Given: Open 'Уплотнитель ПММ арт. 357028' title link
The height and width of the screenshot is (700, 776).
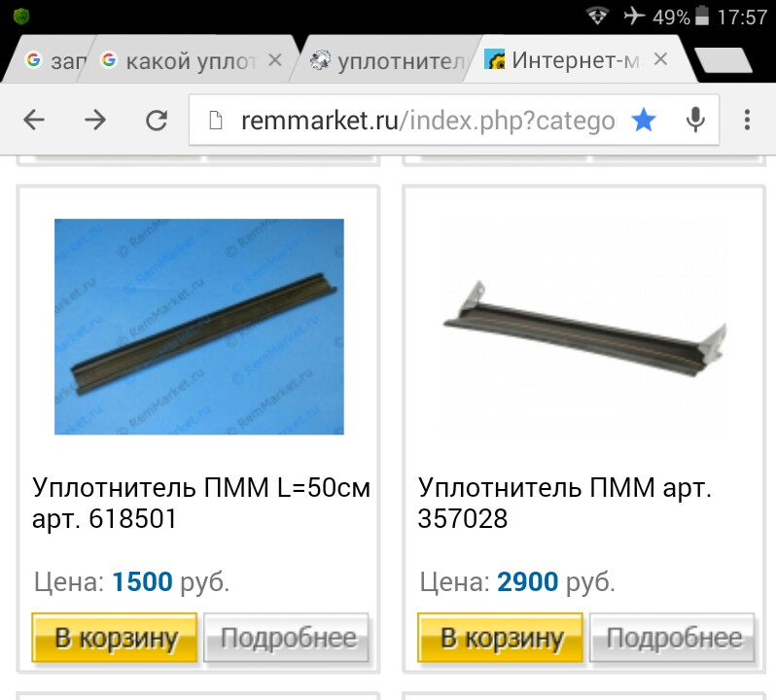Looking at the screenshot, I should coord(564,503).
